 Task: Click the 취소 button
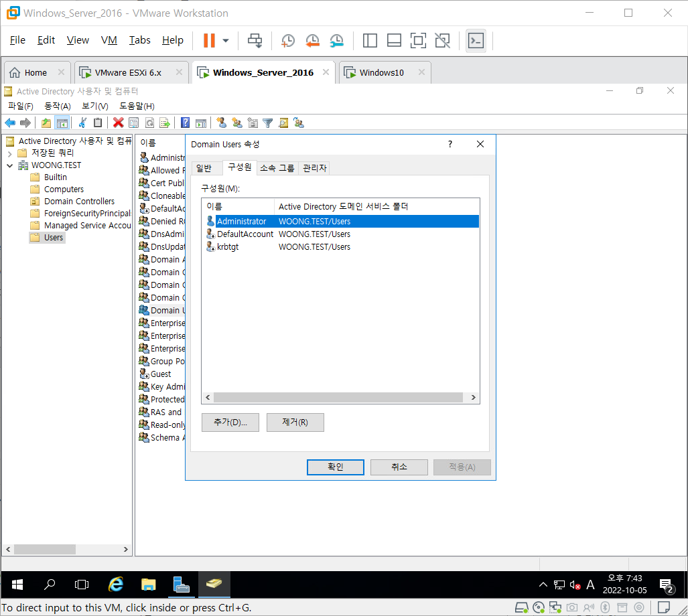399,467
